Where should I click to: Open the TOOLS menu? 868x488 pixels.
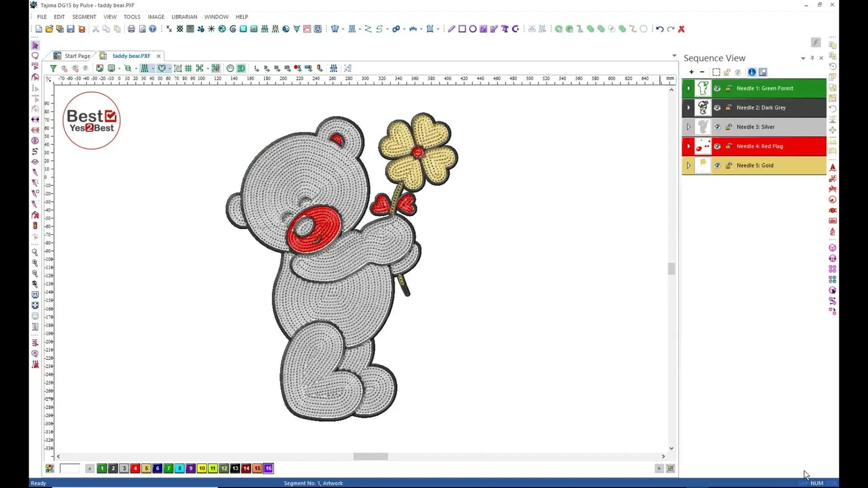pos(132,17)
